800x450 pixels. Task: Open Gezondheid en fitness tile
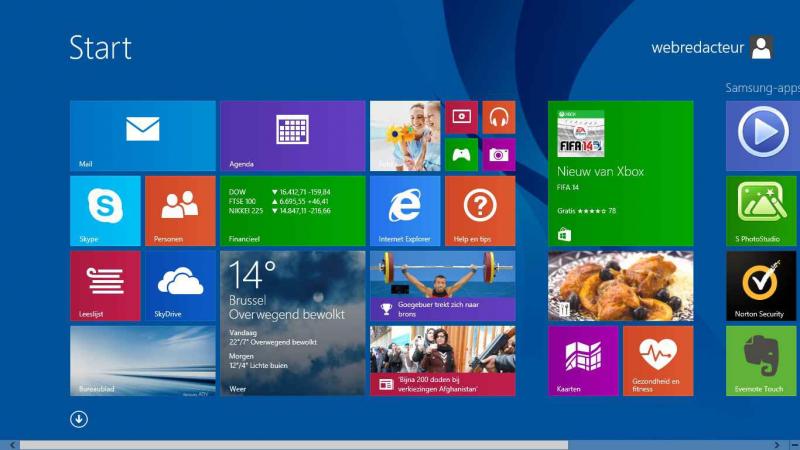tap(658, 360)
